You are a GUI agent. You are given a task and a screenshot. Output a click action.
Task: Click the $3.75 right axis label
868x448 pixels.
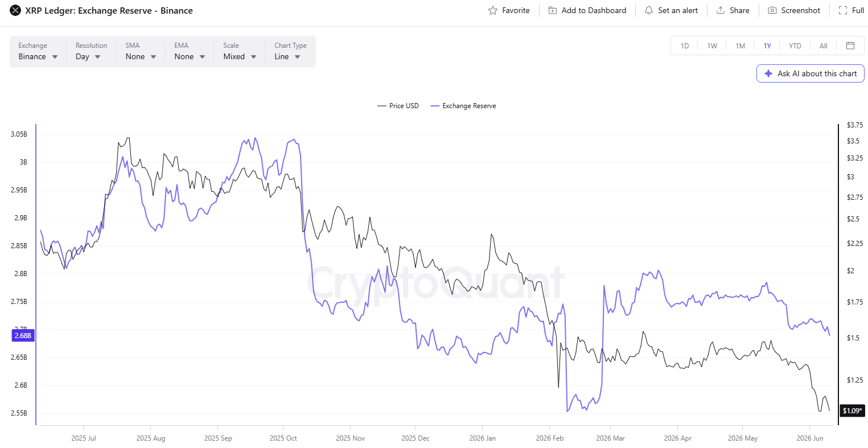tap(855, 125)
